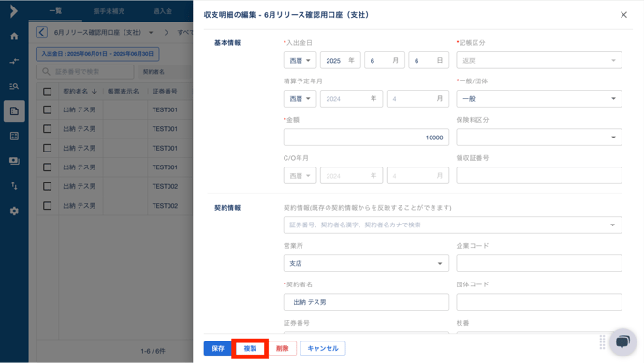Expand the account name dropdown arrow

pyautogui.click(x=151, y=32)
